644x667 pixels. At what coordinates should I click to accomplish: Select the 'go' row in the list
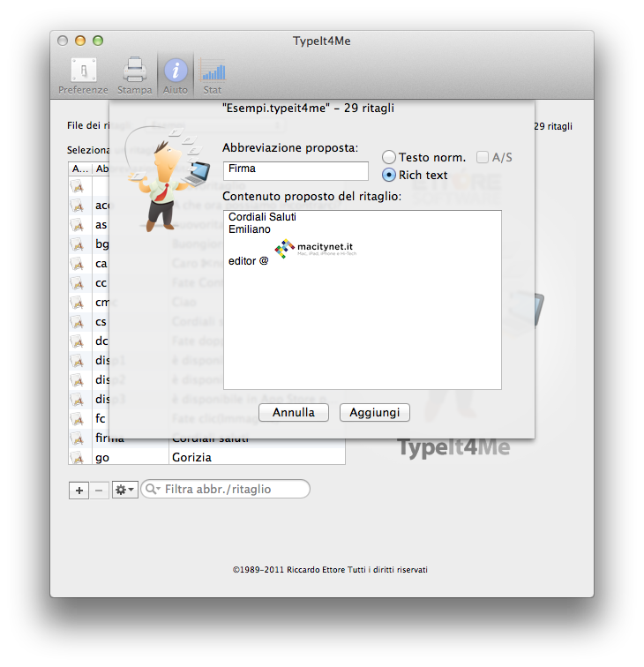206,457
